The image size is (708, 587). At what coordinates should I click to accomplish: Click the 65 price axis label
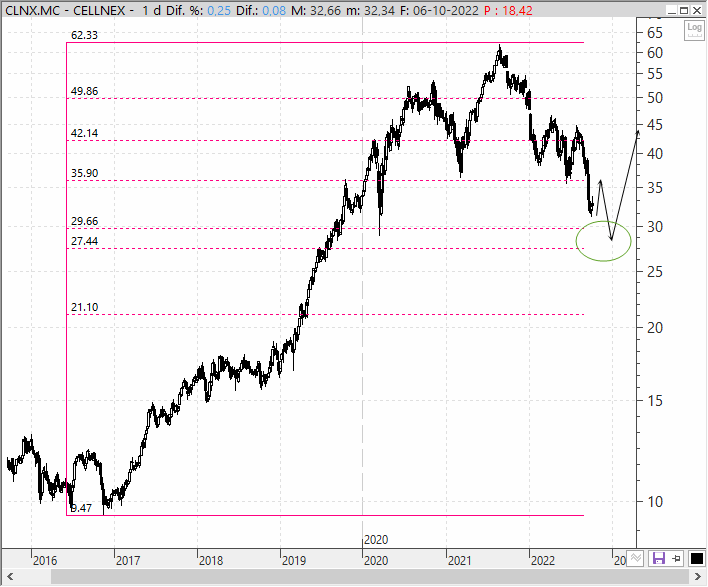tap(655, 33)
